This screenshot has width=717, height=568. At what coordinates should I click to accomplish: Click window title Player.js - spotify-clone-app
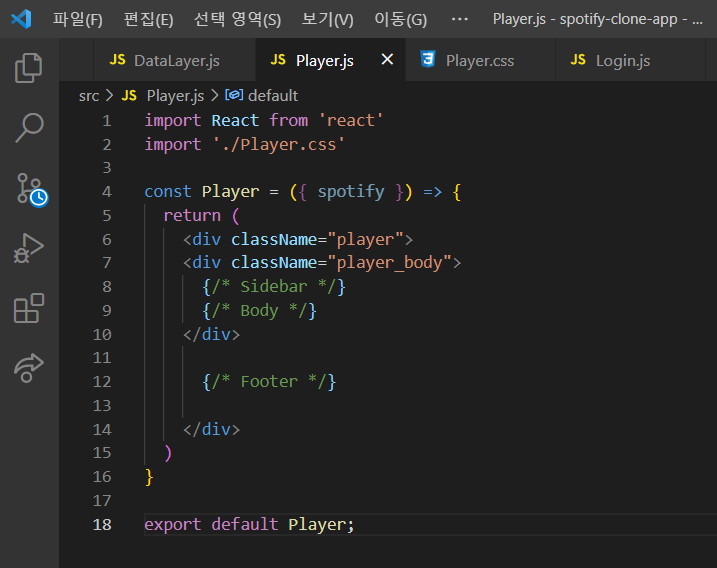(x=597, y=19)
